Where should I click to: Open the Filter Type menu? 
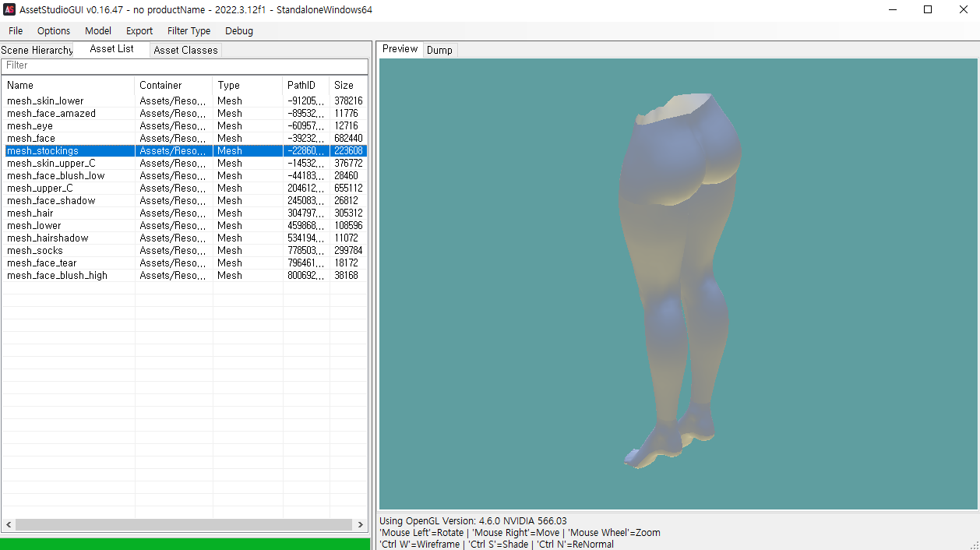pyautogui.click(x=189, y=31)
